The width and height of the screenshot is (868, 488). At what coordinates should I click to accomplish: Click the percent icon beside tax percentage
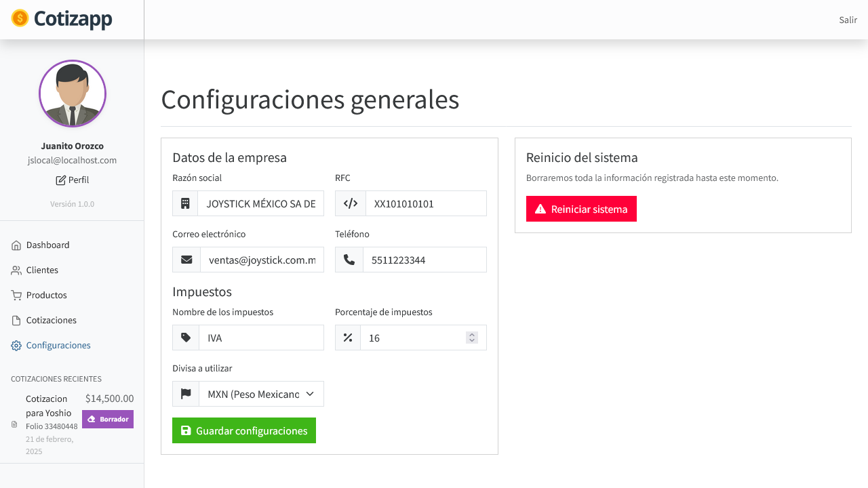click(x=348, y=338)
